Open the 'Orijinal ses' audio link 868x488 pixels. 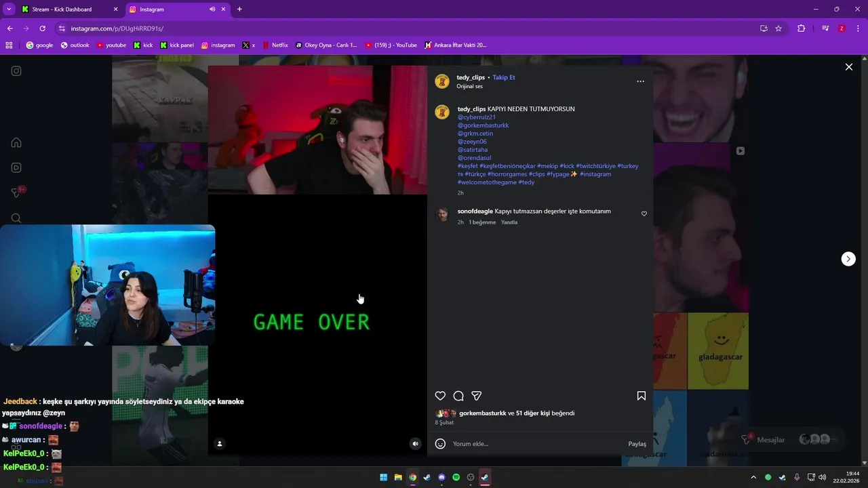[469, 86]
